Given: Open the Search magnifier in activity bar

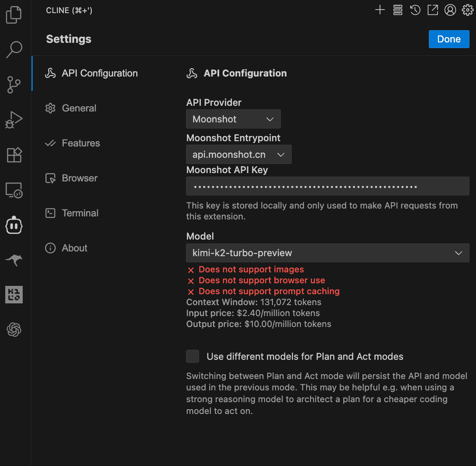Looking at the screenshot, I should click(14, 49).
